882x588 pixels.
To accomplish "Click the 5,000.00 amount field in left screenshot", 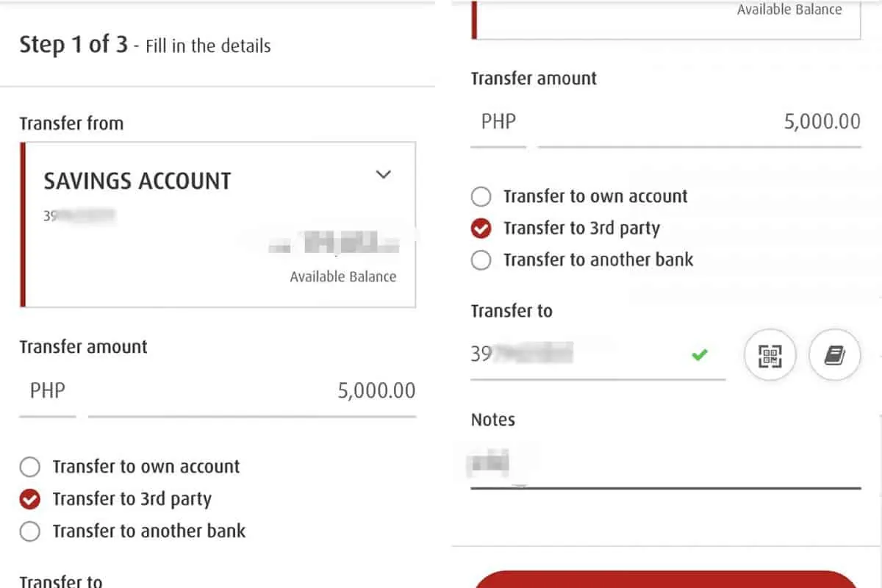I will 251,391.
